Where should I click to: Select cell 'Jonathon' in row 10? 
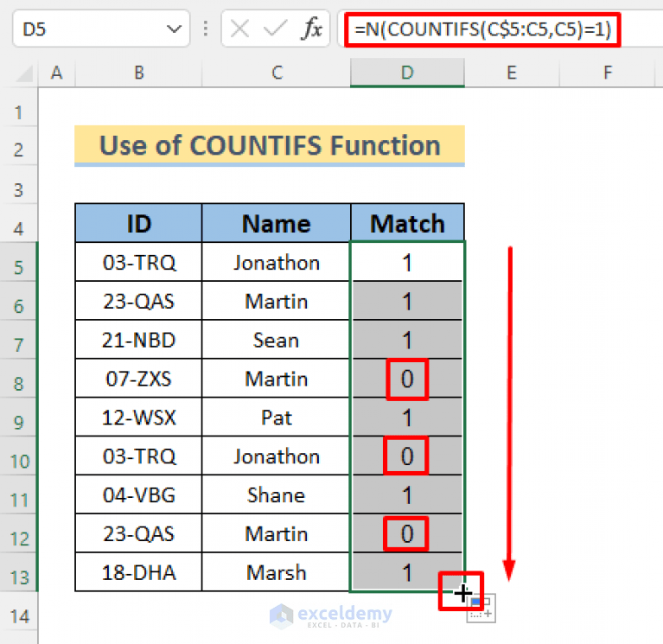[x=277, y=456]
